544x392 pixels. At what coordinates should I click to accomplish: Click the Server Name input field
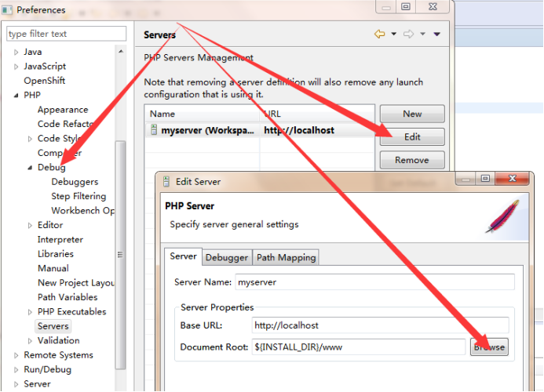[x=374, y=282]
